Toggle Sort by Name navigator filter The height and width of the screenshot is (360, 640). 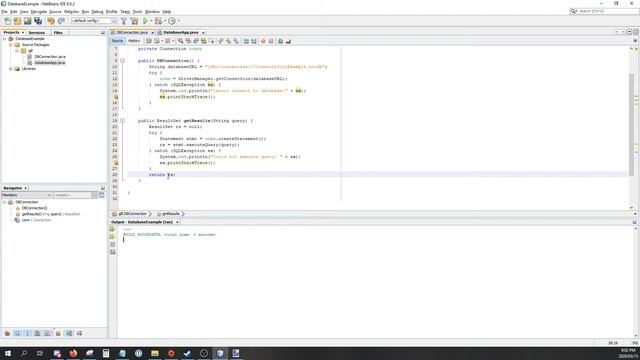tap(69, 333)
